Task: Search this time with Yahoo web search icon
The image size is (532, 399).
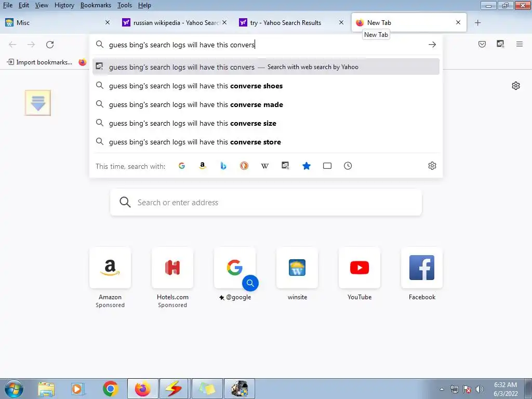Action: pos(285,166)
